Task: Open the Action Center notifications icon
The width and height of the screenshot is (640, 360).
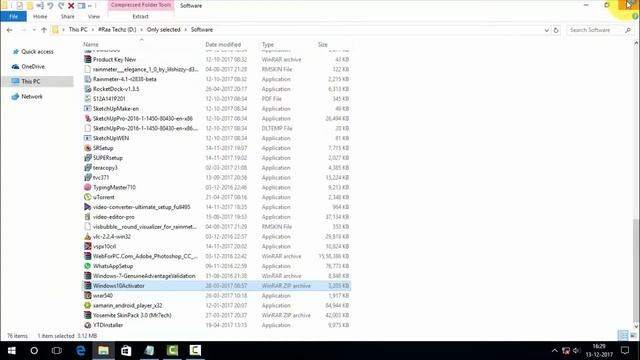Action: 625,351
